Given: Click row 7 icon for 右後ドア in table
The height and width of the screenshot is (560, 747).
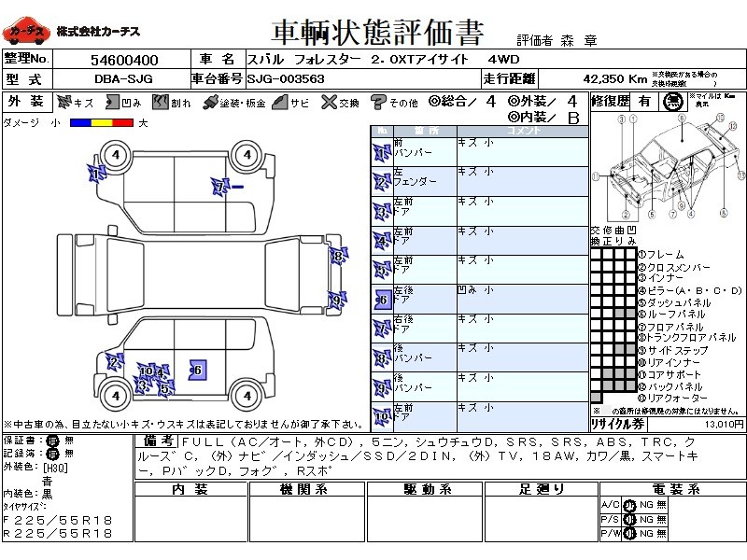Looking at the screenshot, I should click(x=382, y=329).
